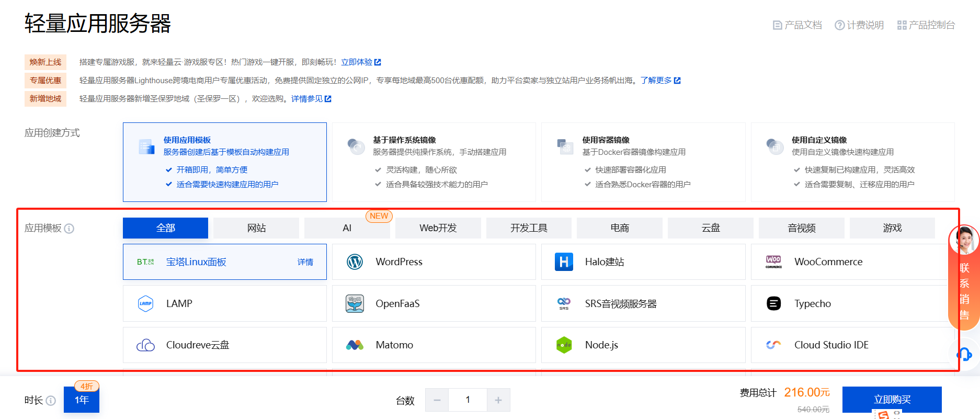Click the Node.js hexagon icon

coord(564,345)
